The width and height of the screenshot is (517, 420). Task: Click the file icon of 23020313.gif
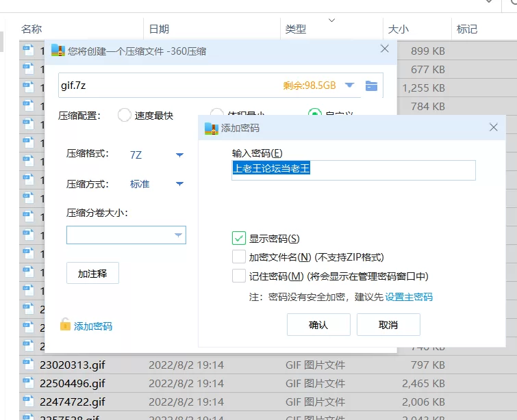[29, 365]
